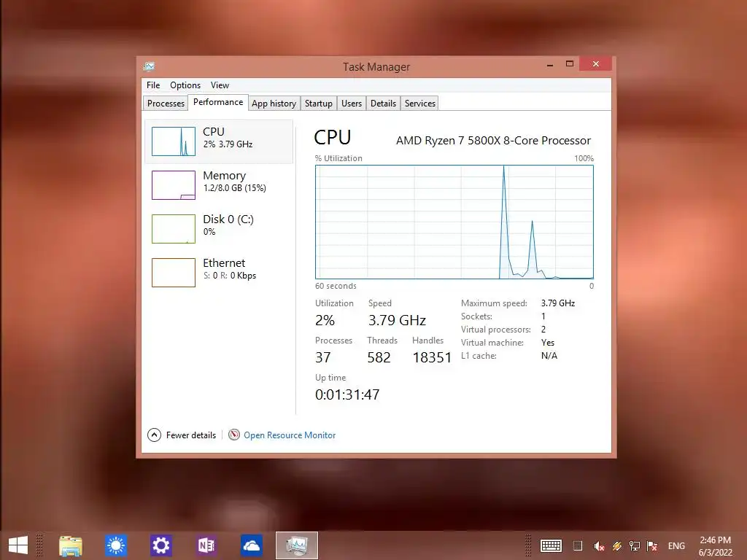
Task: Open the Windows Start button
Action: [18, 545]
